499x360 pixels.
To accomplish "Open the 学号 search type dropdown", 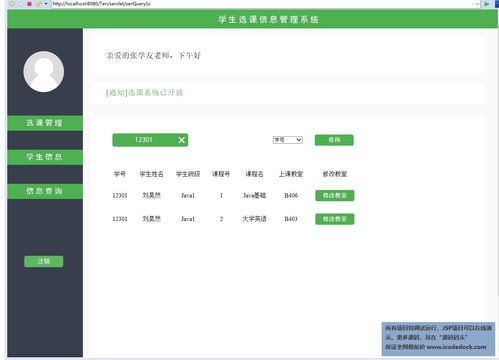I will (x=288, y=140).
